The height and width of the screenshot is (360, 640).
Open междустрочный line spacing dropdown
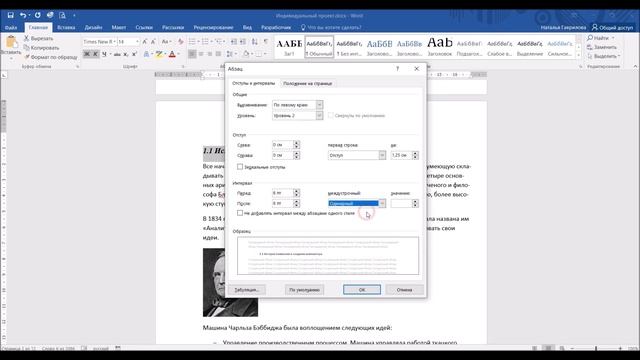point(382,203)
